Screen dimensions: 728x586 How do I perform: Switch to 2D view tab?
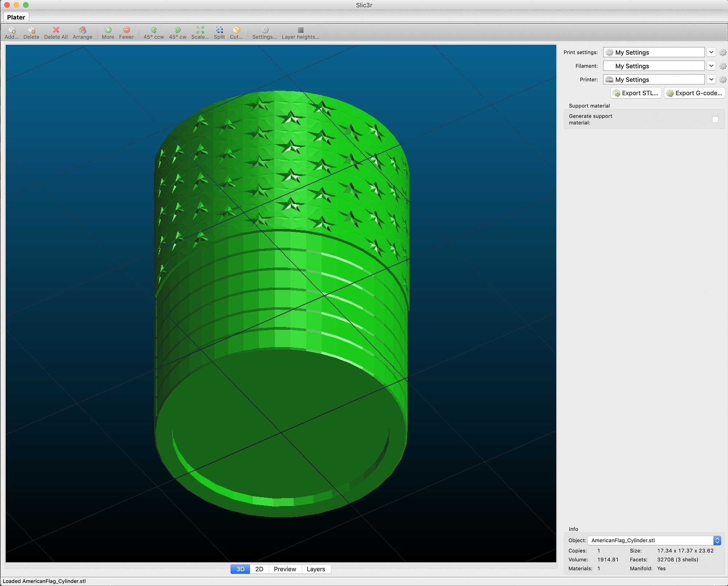pos(259,569)
